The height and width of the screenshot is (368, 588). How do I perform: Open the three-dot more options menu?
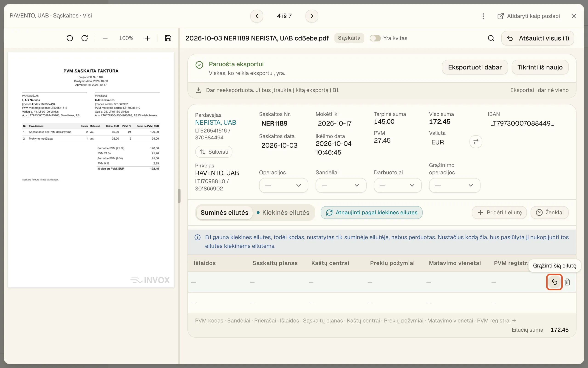[483, 16]
